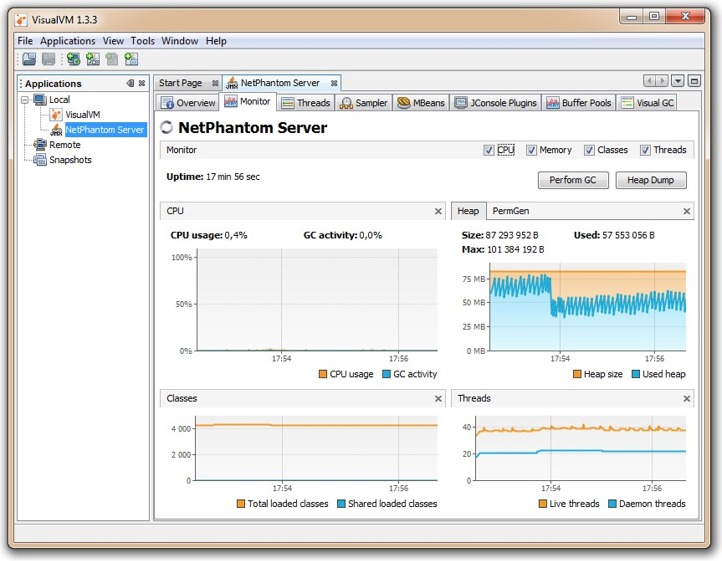This screenshot has width=722, height=561.
Task: Select the Remote tree node
Action: (65, 145)
